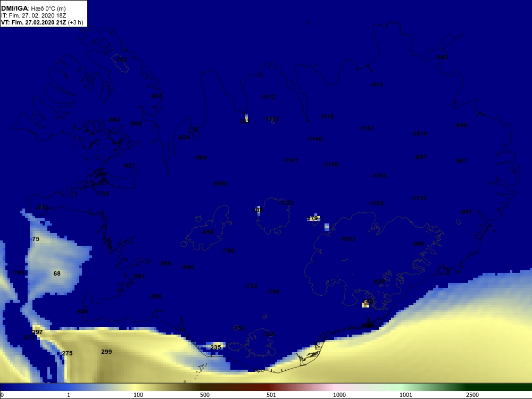Screen dimensions: 532x399
Task: Click the legend label '0'
Action: pyautogui.click(x=2, y=395)
